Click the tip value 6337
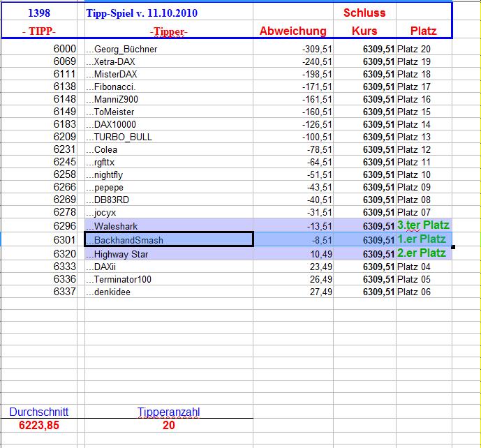Screen dimensions: 481x448 click(x=39, y=292)
